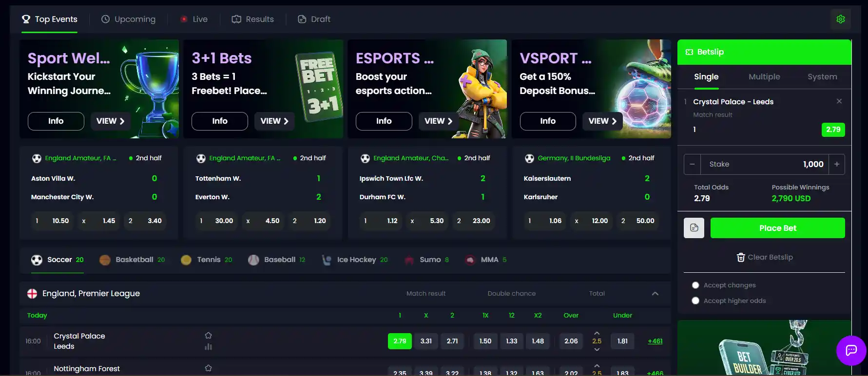Select the Single betslip tab
This screenshot has width=868, height=376.
[x=706, y=77]
